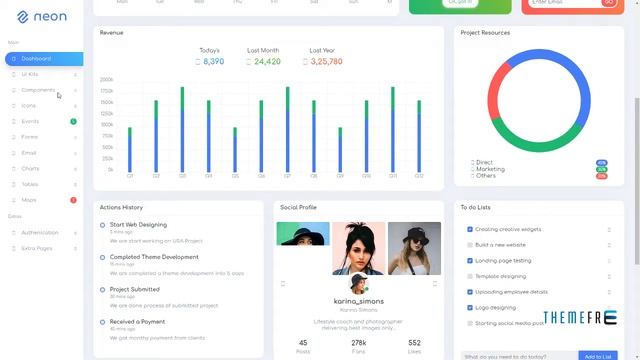Expand the Components submenu arrow
Image resolution: width=640 pixels, height=360 pixels.
click(75, 90)
